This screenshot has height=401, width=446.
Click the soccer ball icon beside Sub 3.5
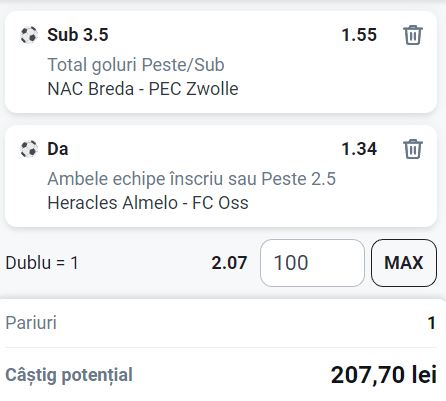tap(29, 35)
